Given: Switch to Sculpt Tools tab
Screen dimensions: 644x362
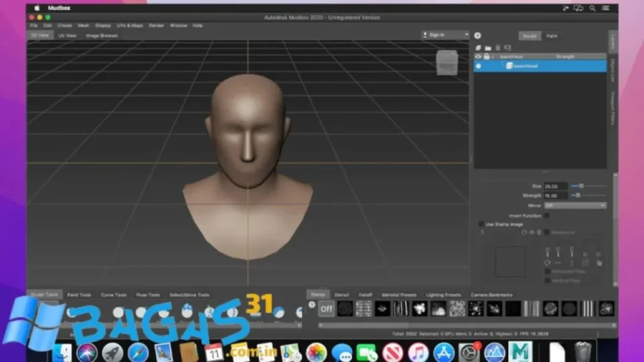Looking at the screenshot, I should pos(45,295).
